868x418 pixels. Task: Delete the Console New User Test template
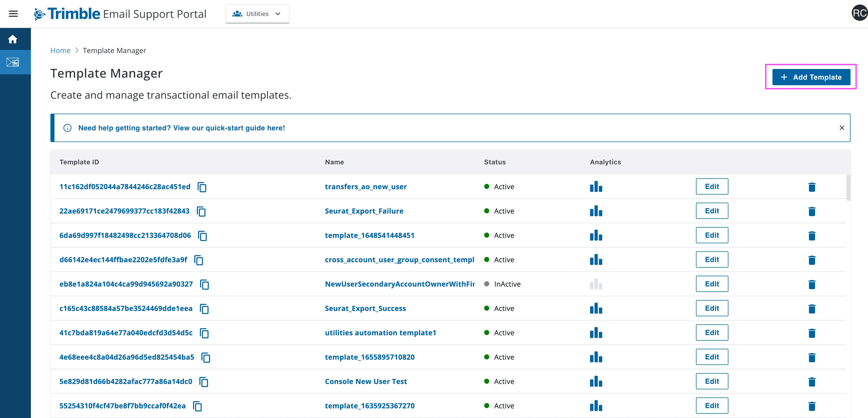pyautogui.click(x=812, y=381)
